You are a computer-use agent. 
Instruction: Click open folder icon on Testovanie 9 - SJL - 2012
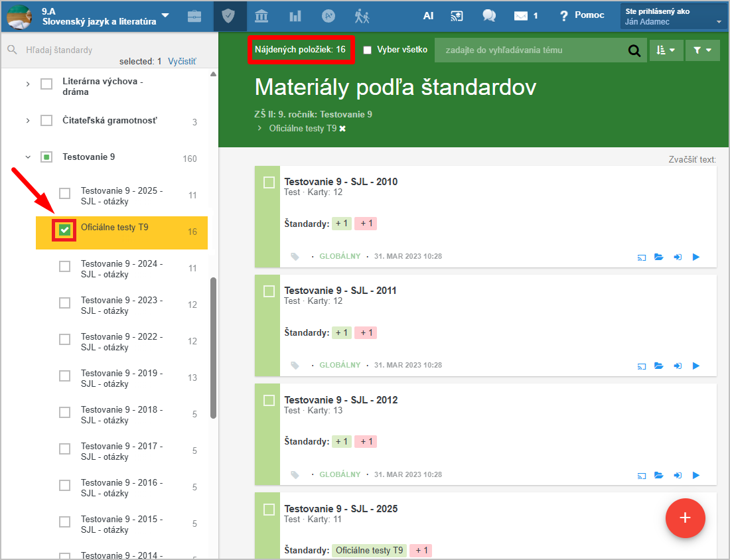click(x=658, y=475)
